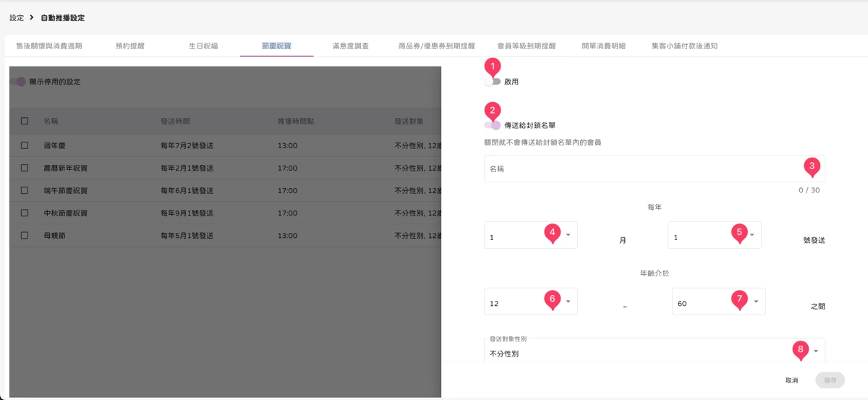Check the 母親節 row checkbox
Screen dimensions: 868x400
point(25,236)
